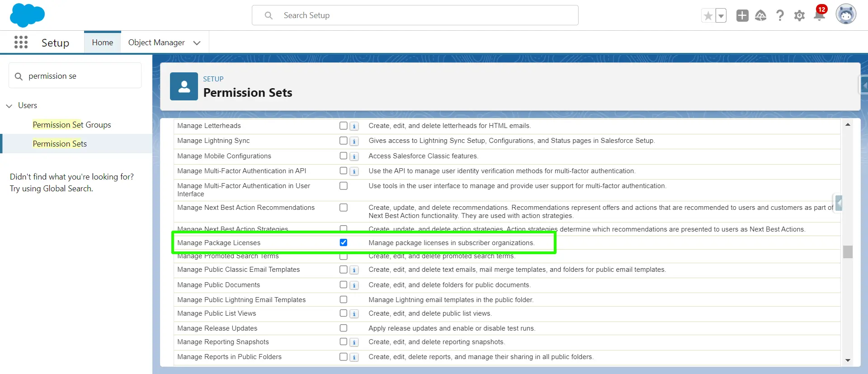Open the App Launcher grid icon

21,43
